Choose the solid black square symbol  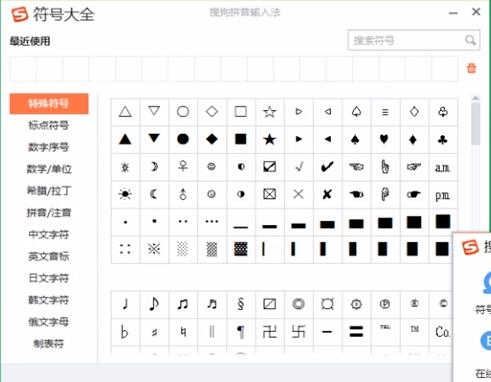point(241,139)
